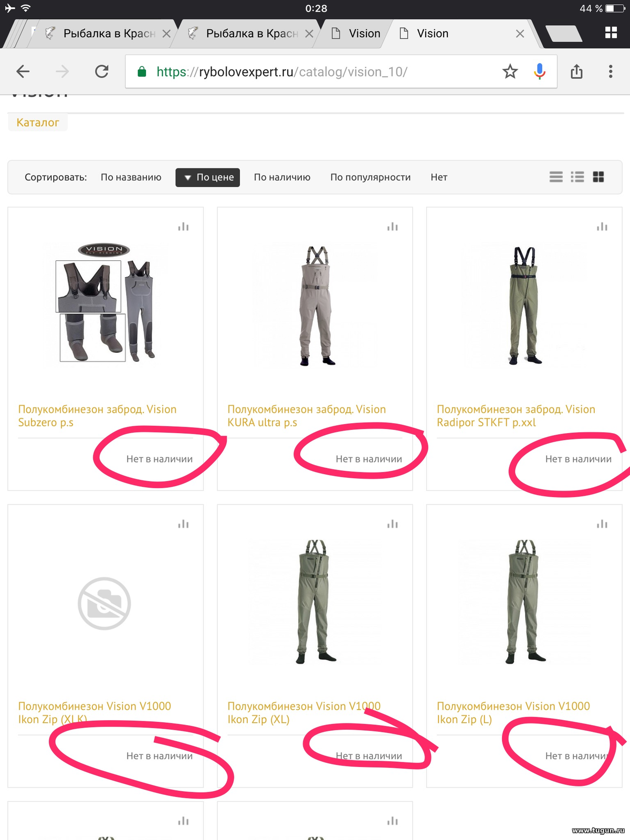Close the active Vision tab
The height and width of the screenshot is (840, 630).
tap(520, 34)
